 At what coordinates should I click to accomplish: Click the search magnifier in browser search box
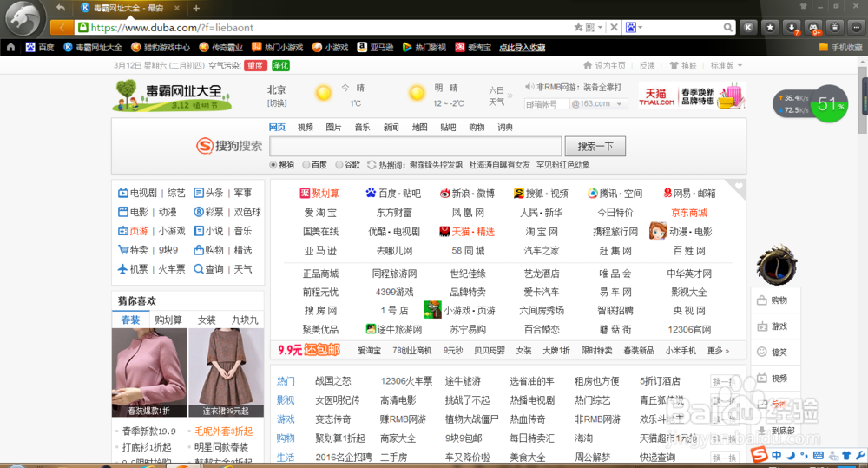click(x=728, y=27)
